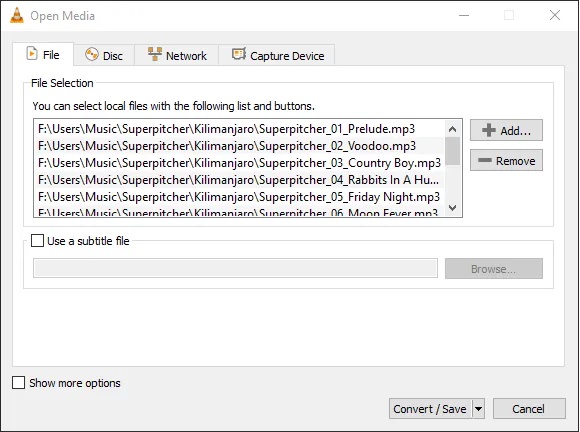
Task: Switch to the Disc tab
Action: [x=104, y=55]
